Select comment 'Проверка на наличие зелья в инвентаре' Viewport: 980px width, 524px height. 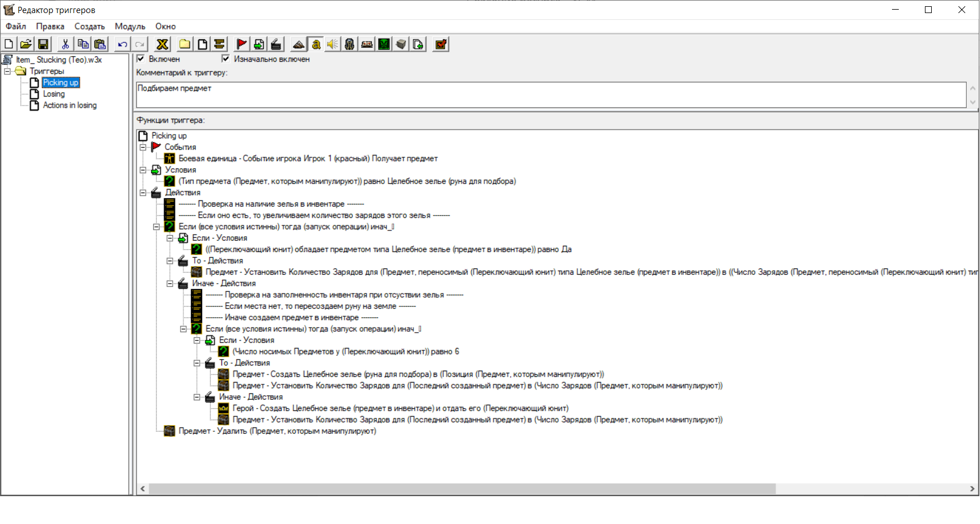(271, 204)
